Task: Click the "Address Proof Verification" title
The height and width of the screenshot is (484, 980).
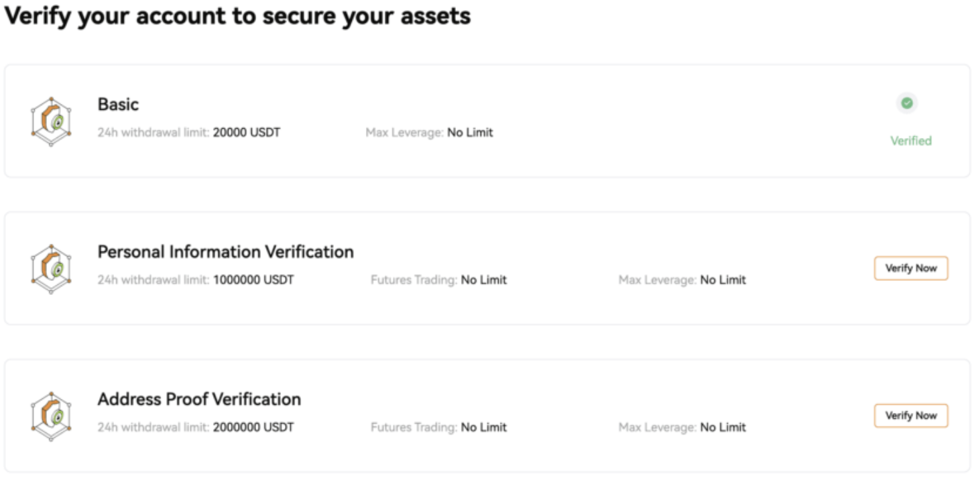Action: click(x=199, y=400)
